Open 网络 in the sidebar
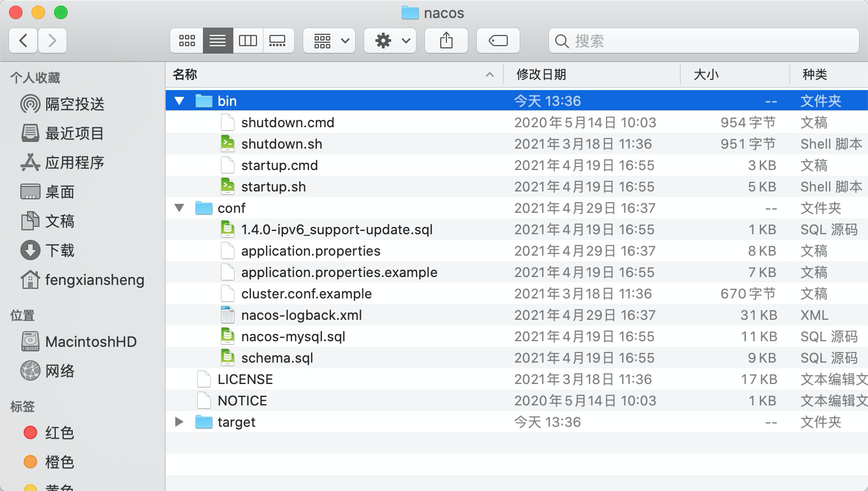The height and width of the screenshot is (491, 868). point(48,371)
